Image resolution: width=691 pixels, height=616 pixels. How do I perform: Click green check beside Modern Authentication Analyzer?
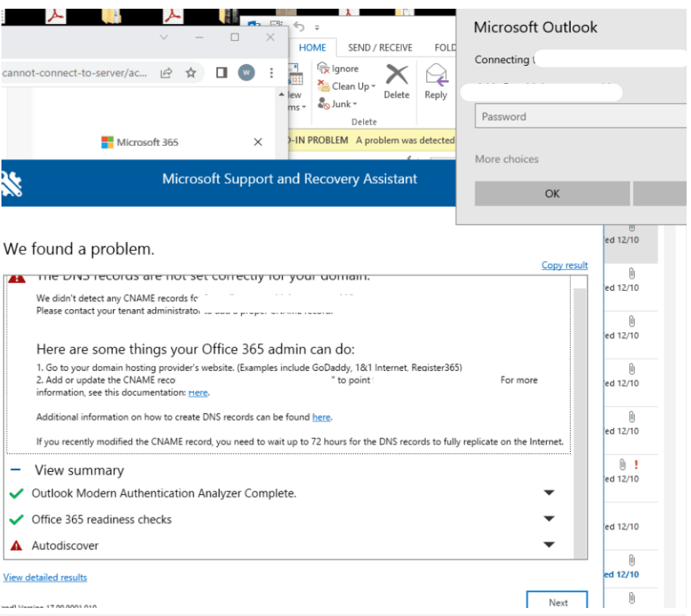tap(16, 494)
